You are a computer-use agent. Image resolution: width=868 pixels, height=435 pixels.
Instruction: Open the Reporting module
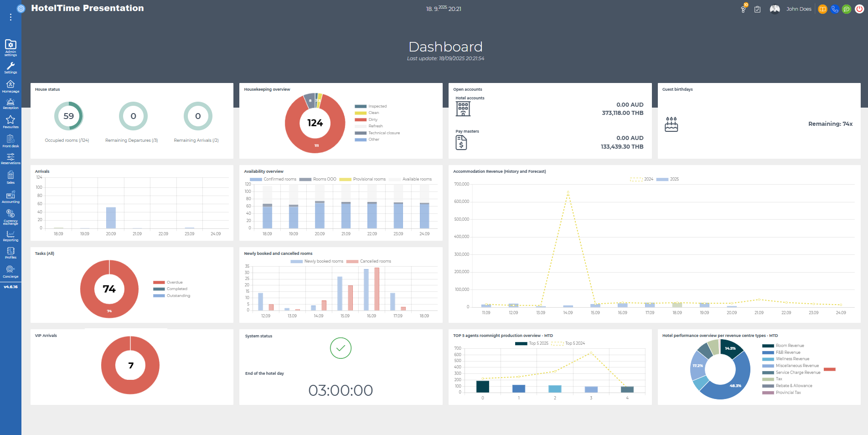click(x=10, y=236)
